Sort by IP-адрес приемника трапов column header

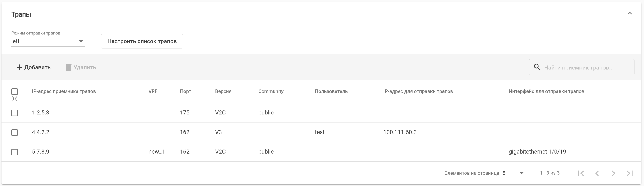coord(64,91)
